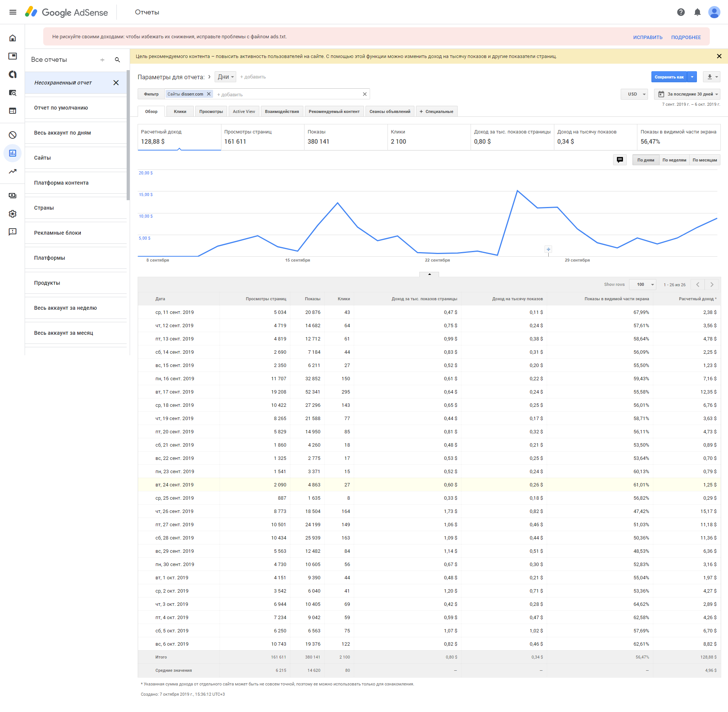Click the chart annotations comment icon
The height and width of the screenshot is (712, 728).
620,160
